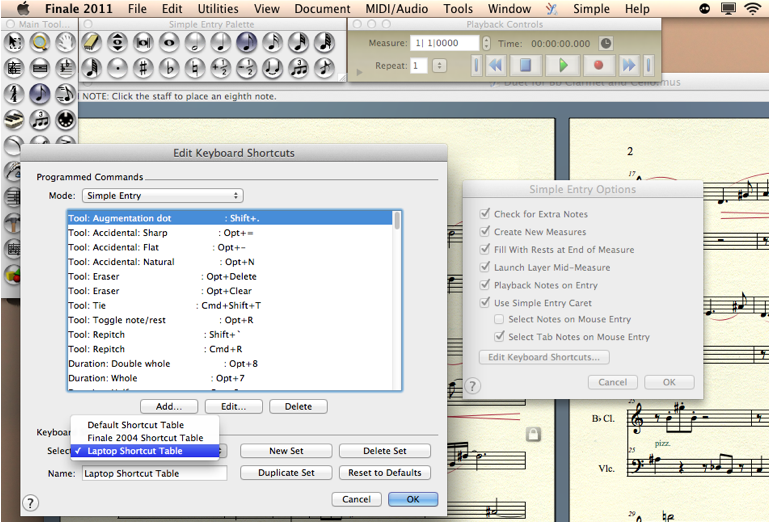This screenshot has width=771, height=522.
Task: Toggle Playback Notes on Entry checkbox
Action: coord(485,285)
